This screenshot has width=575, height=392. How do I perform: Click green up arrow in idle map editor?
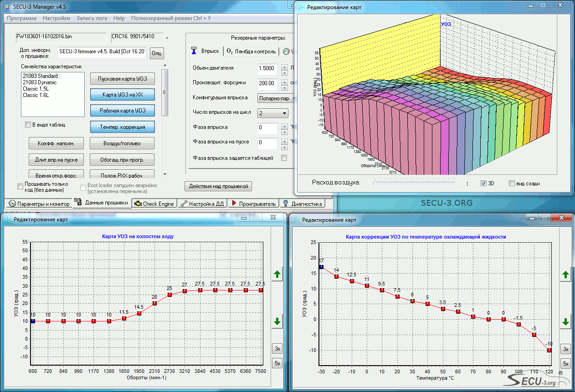[277, 275]
